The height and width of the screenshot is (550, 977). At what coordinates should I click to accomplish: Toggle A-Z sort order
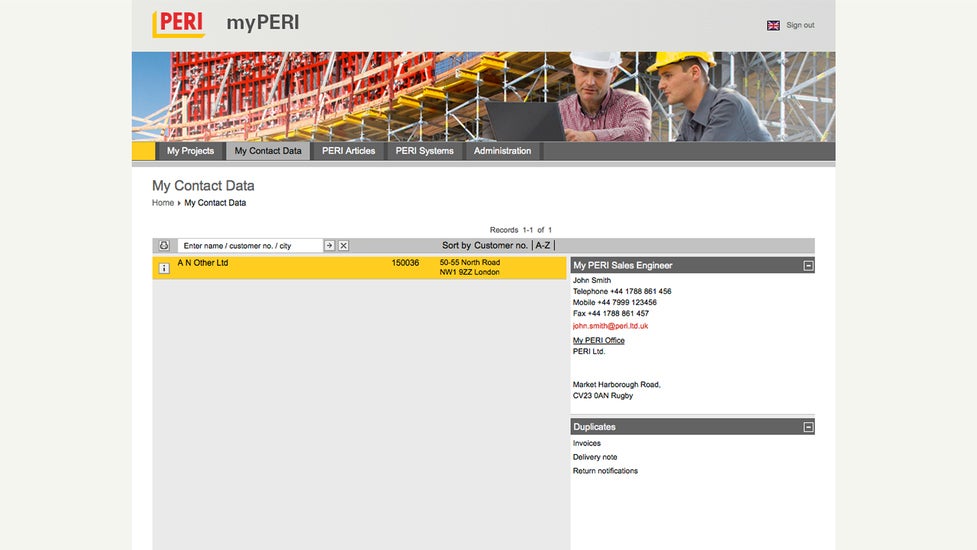[543, 245]
